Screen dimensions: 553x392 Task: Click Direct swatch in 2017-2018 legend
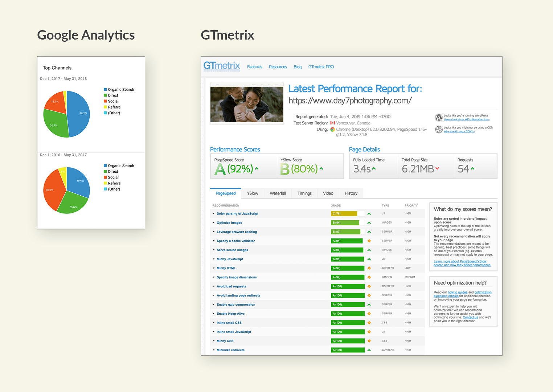[105, 95]
